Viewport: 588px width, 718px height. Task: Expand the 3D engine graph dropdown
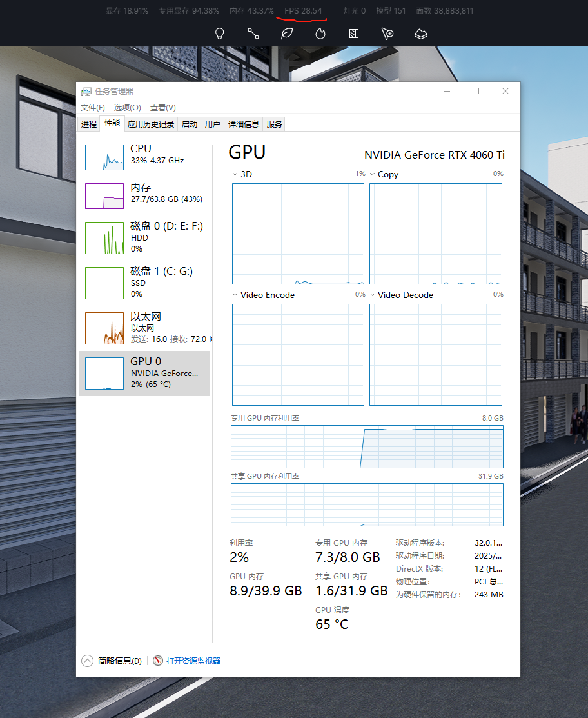click(x=235, y=174)
